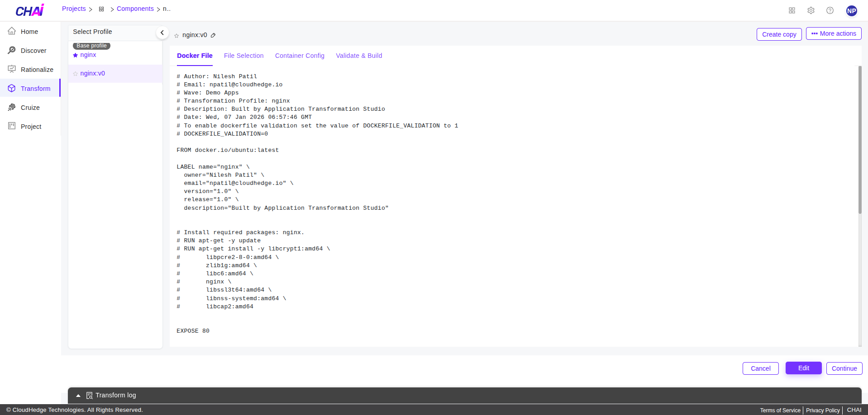Toggle star for nginx:v0 in profile list
The image size is (868, 415).
[x=76, y=74]
